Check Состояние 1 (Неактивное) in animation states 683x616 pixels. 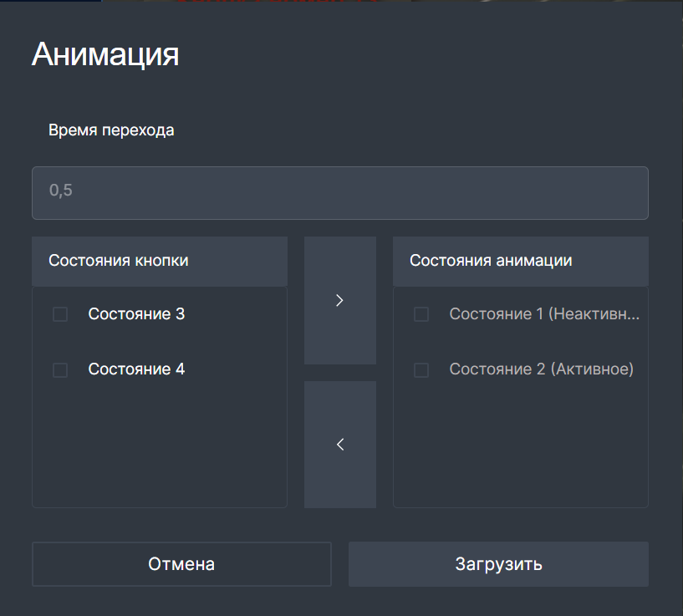tap(421, 314)
